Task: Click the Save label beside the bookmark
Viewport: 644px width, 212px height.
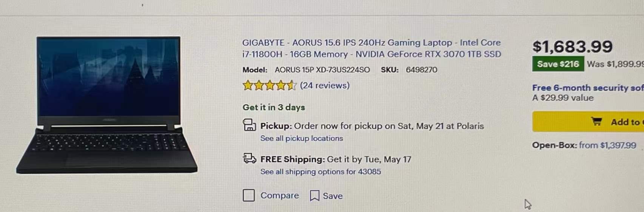Action: tap(333, 196)
